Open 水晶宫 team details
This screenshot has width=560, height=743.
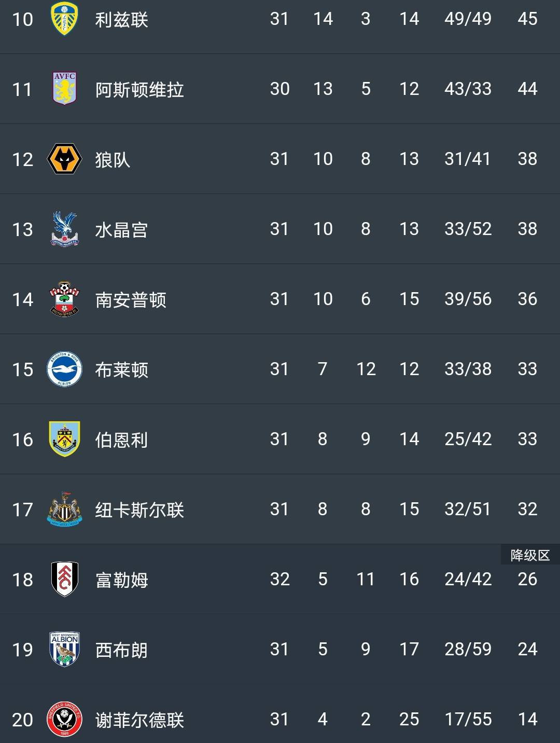point(121,230)
